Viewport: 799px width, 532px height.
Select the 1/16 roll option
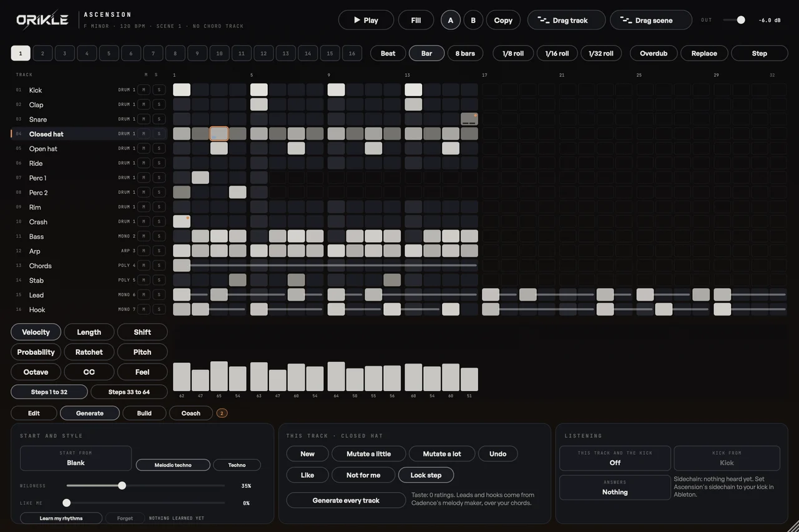557,53
